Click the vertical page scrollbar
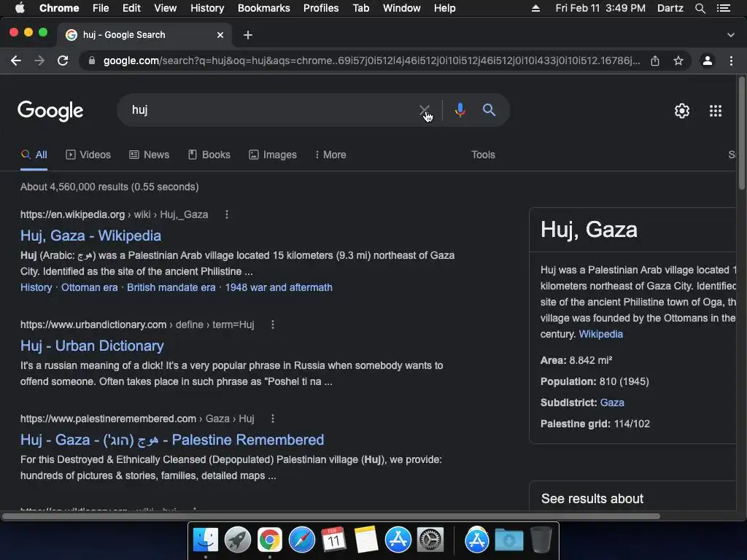The image size is (747, 560). (x=741, y=133)
